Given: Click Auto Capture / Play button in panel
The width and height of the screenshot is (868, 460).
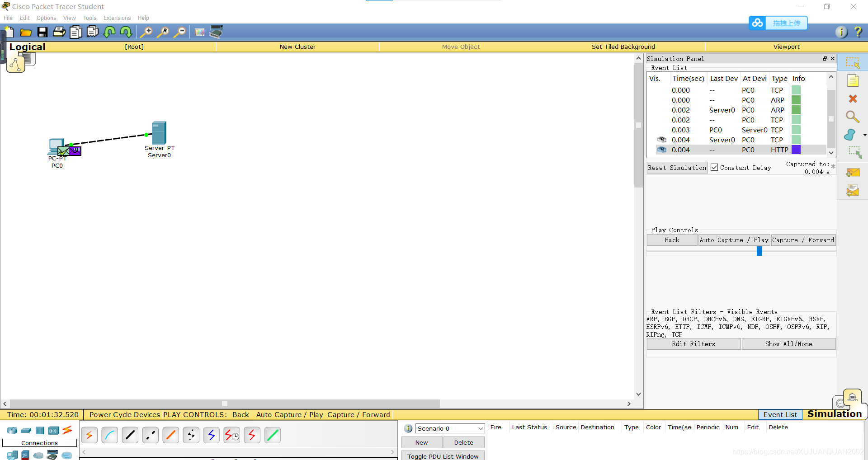Looking at the screenshot, I should 734,240.
